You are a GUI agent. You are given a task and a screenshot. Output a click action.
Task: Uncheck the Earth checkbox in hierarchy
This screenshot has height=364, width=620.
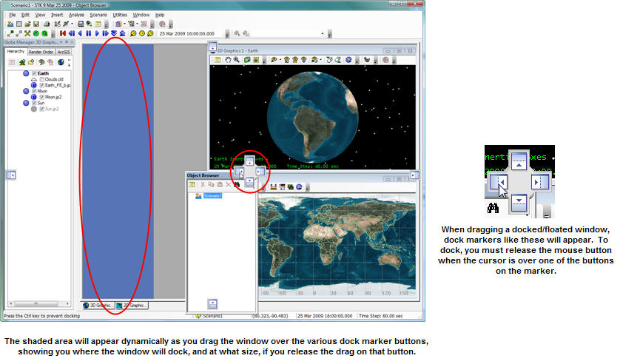[35, 74]
